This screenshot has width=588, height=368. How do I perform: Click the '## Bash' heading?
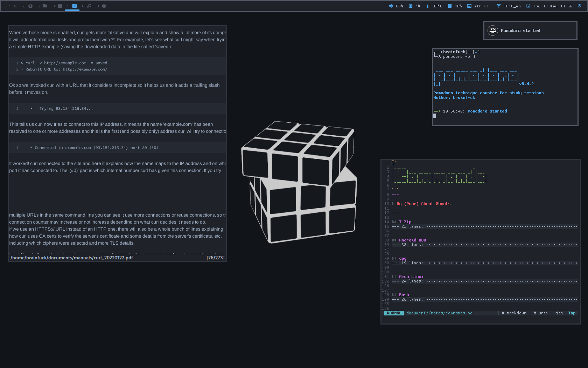(400, 295)
